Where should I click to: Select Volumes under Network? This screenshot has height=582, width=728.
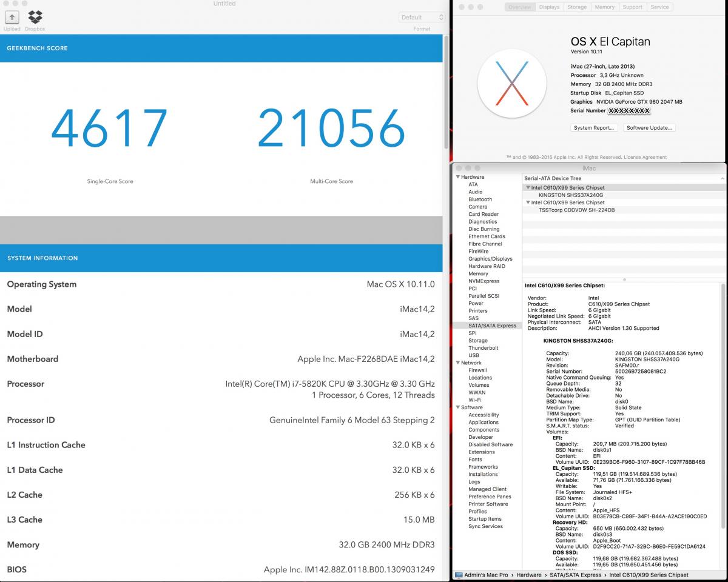479,385
